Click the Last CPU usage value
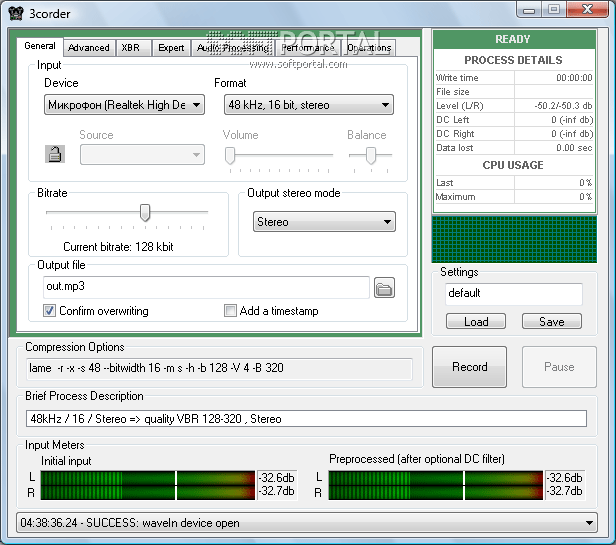The width and height of the screenshot is (616, 545). point(585,183)
